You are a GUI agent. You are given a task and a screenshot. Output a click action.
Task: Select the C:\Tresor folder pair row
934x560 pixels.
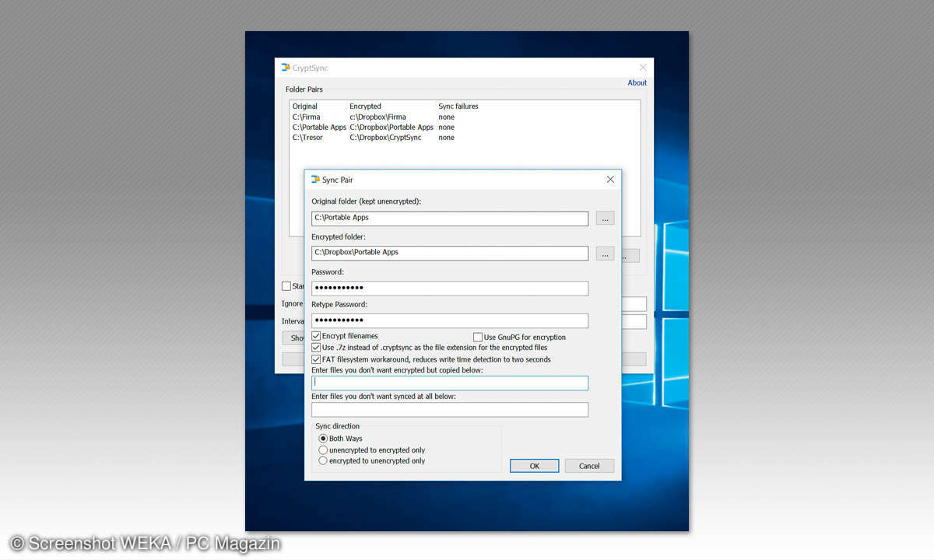(465, 138)
